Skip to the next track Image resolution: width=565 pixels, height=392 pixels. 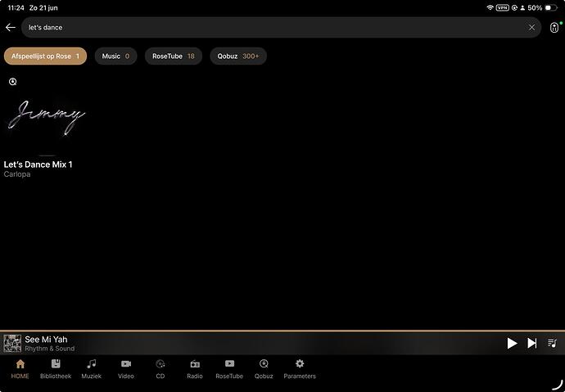click(x=532, y=343)
